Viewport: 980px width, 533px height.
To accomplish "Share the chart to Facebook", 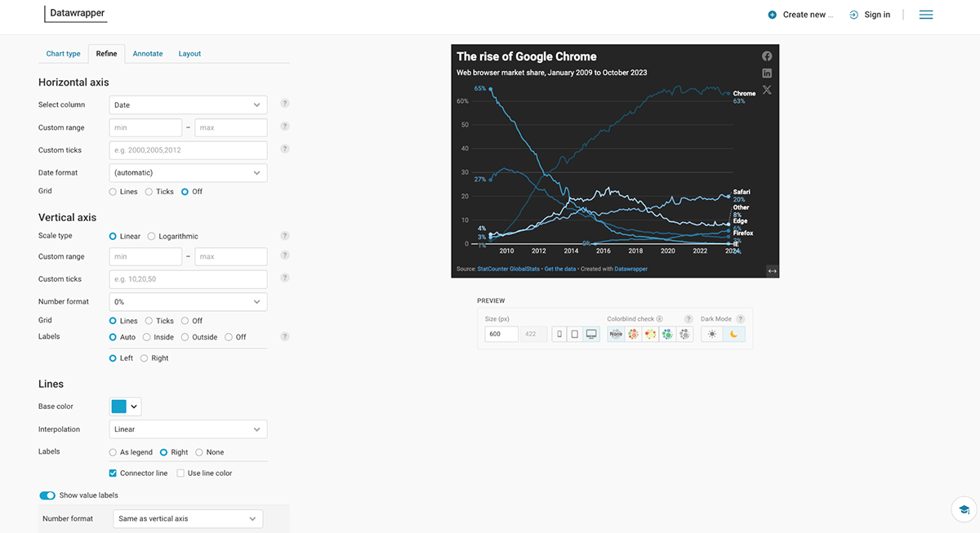I will tap(766, 56).
